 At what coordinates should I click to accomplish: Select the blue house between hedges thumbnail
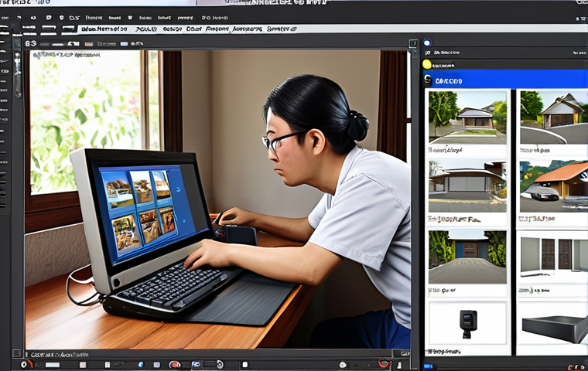pos(467,257)
